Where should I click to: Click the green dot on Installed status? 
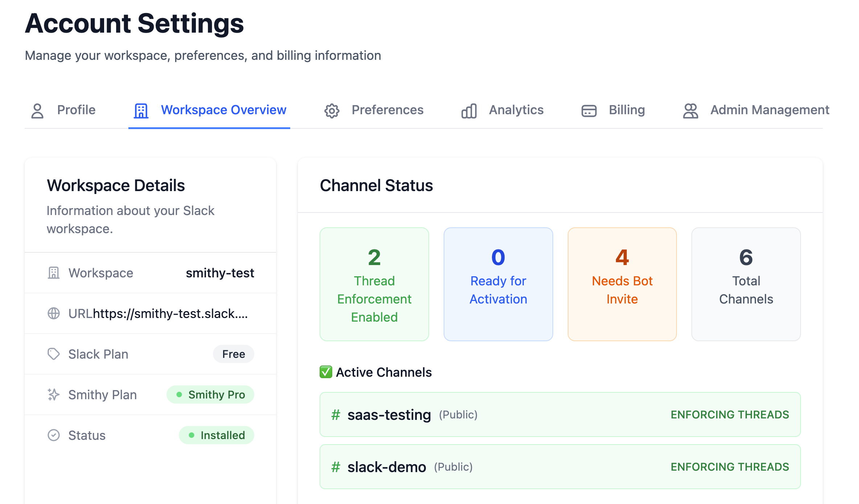pyautogui.click(x=191, y=435)
